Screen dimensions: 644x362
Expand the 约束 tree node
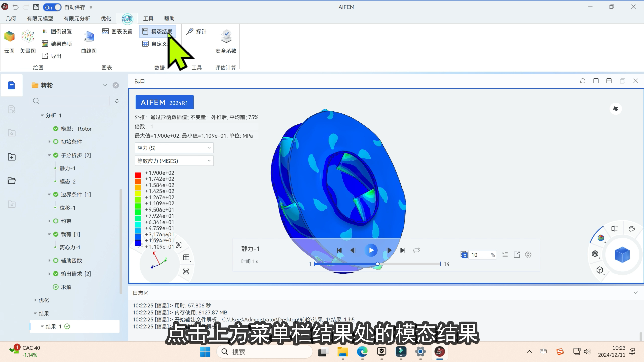pyautogui.click(x=49, y=221)
